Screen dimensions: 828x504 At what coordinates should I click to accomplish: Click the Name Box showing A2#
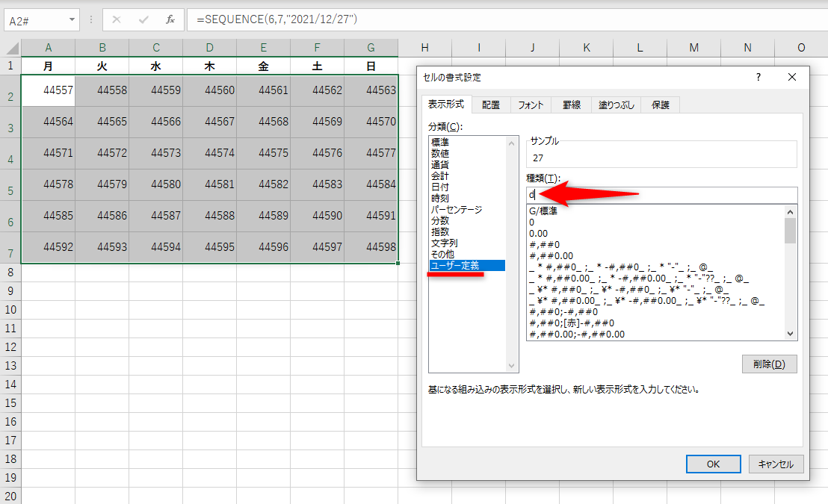click(36, 21)
